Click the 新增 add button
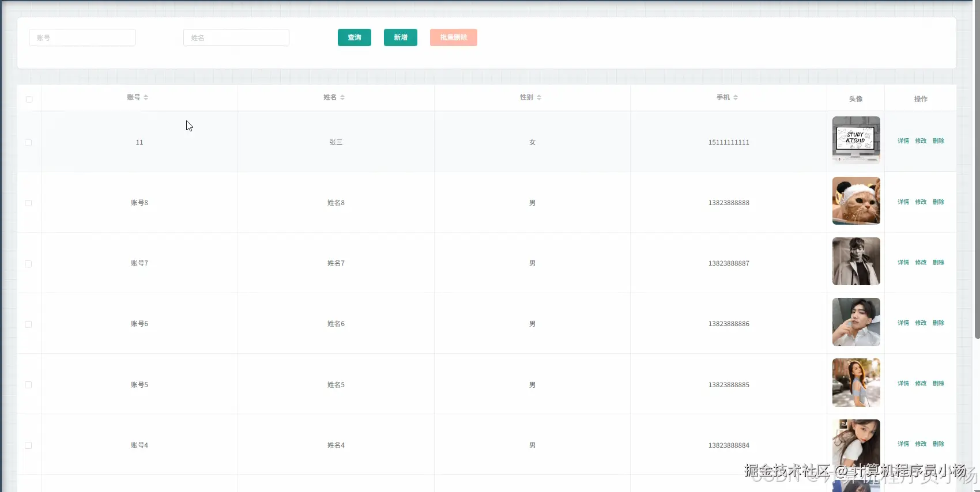The image size is (980, 492). click(401, 37)
